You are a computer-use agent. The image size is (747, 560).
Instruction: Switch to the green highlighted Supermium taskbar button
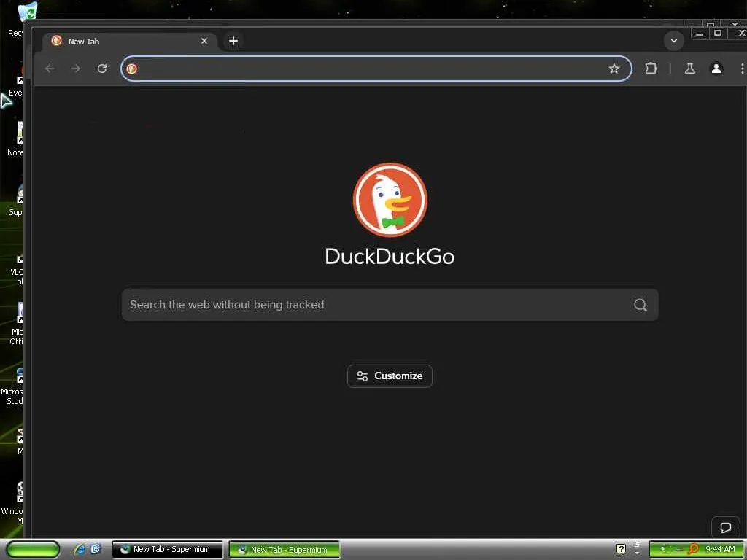coord(285,550)
